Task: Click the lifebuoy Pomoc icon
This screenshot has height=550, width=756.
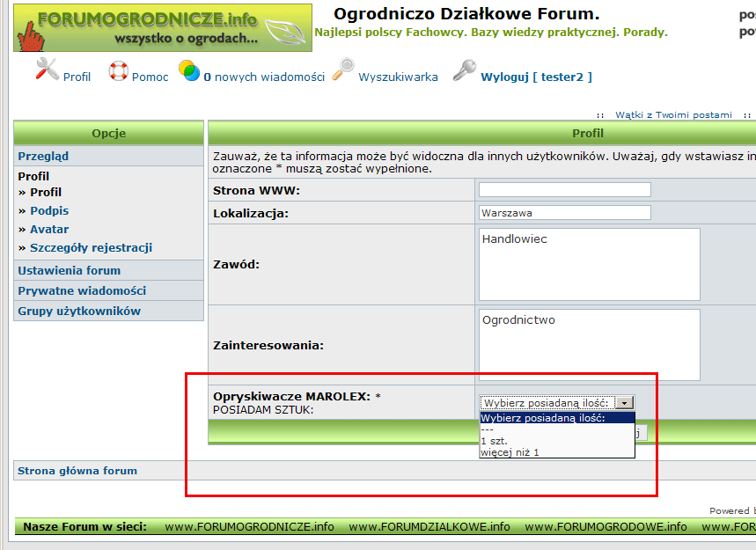Action: click(118, 71)
